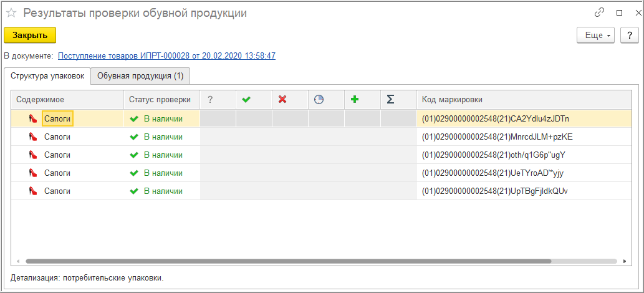Click the scroll right arrow
Image resolution: width=644 pixels, height=293 pixels.
pyautogui.click(x=625, y=261)
